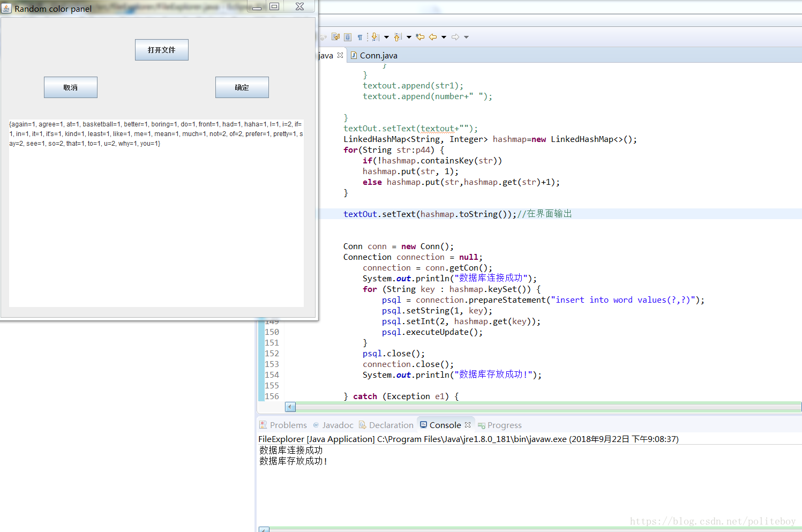Click the Forward navigation arrow icon

455,37
